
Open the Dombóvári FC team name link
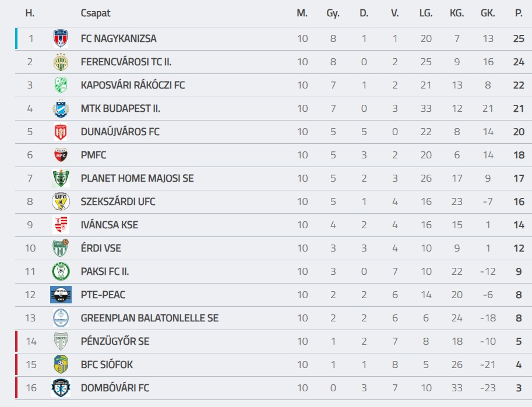116,388
